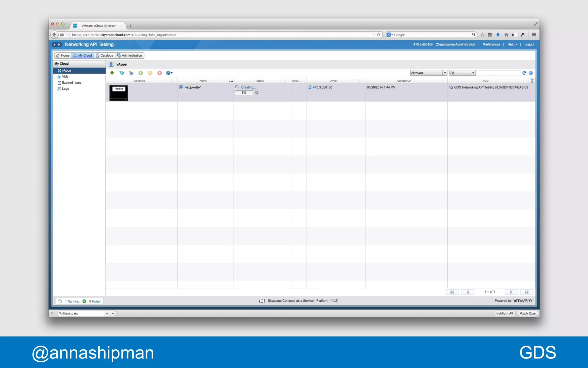This screenshot has height=368, width=588.
Task: Switch to the Catalogs tab
Action: tap(105, 55)
